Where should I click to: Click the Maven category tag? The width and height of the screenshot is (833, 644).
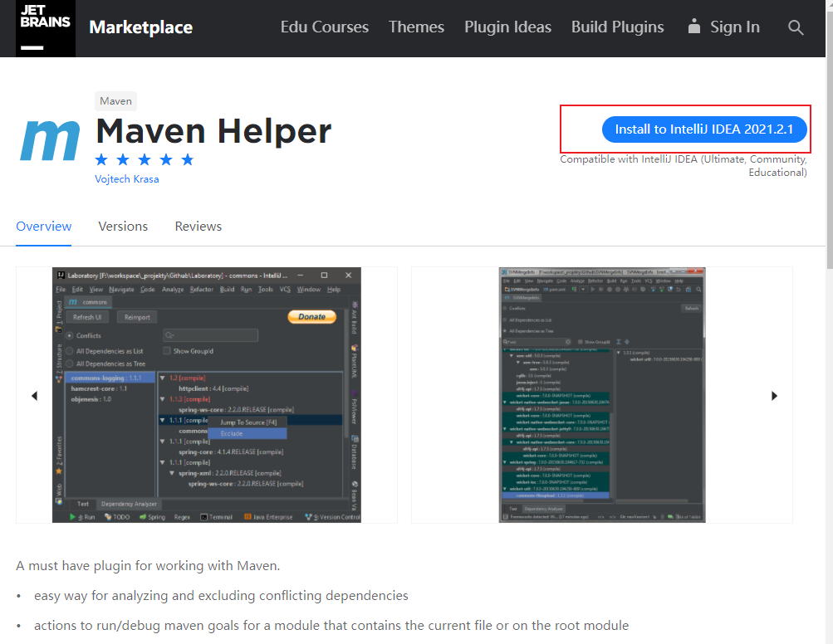click(115, 100)
